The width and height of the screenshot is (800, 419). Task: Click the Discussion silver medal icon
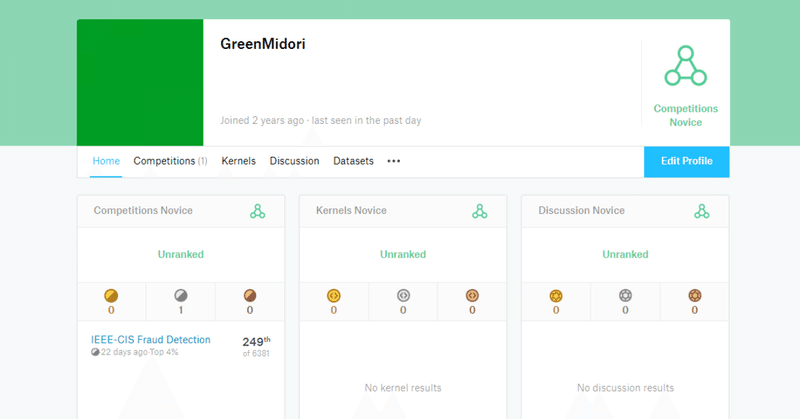click(x=626, y=295)
